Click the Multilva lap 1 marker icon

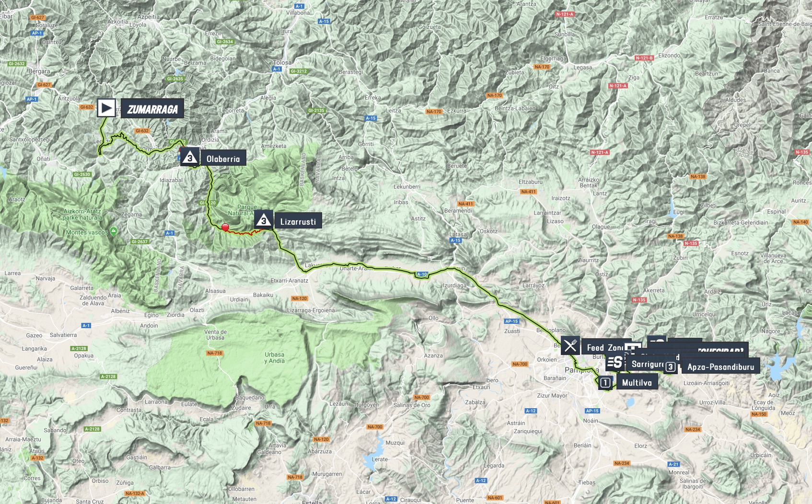coord(605,382)
